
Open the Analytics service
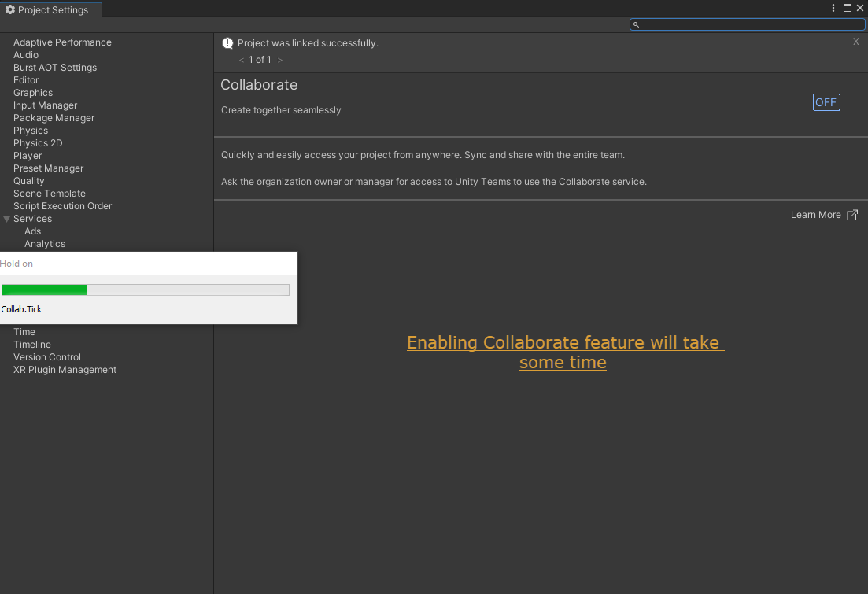point(45,244)
